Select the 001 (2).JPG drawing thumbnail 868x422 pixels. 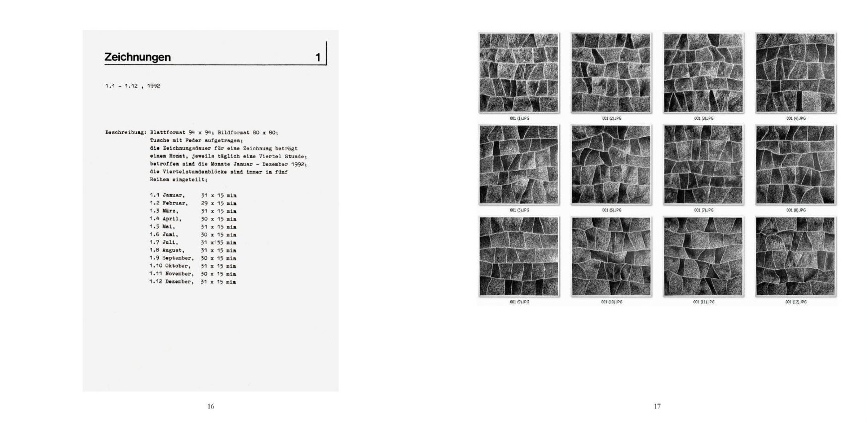[x=611, y=73]
